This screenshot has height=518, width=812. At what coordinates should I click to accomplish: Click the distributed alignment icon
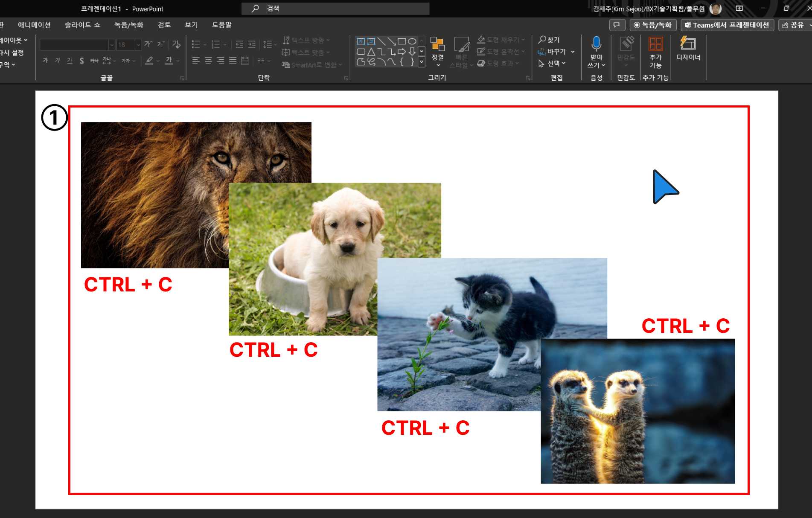pyautogui.click(x=245, y=61)
